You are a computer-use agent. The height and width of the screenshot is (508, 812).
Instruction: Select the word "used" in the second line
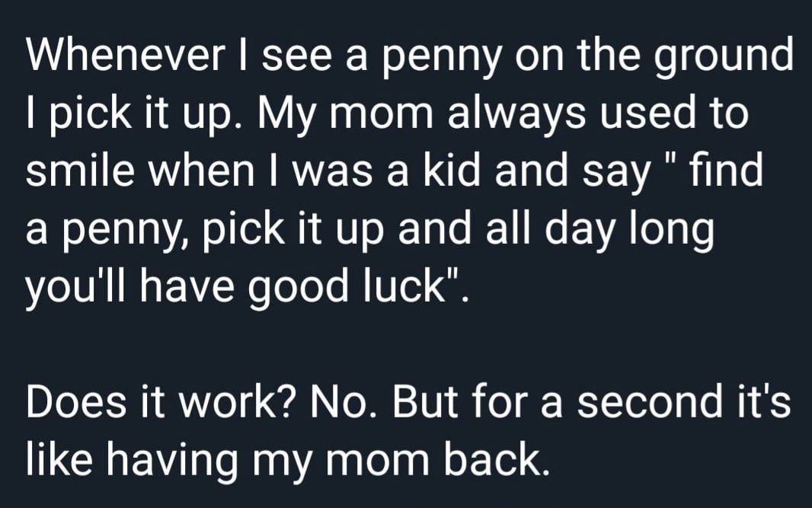648,113
